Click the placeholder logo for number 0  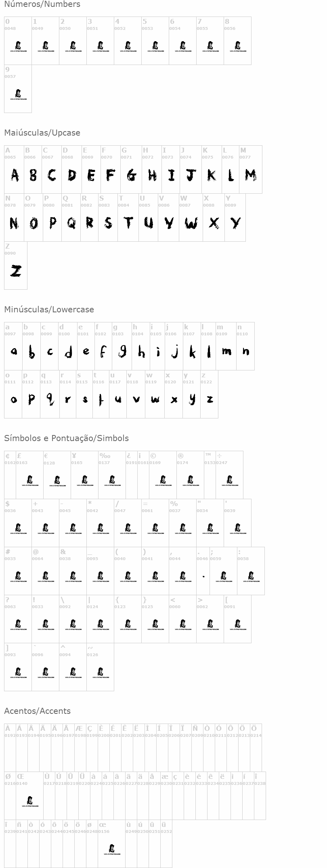click(x=18, y=46)
